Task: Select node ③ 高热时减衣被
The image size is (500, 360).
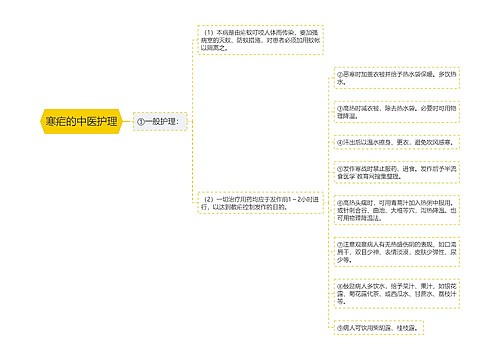Action: coord(397,112)
